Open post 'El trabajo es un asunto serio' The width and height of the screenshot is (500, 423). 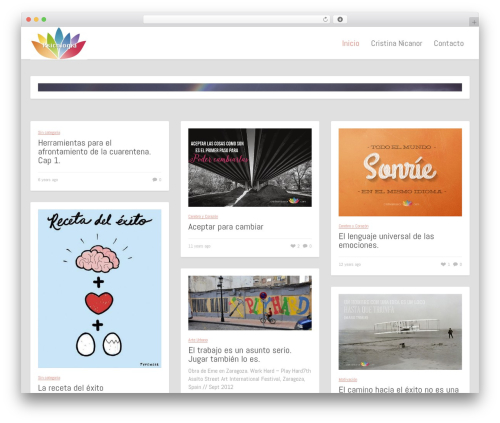coord(240,355)
